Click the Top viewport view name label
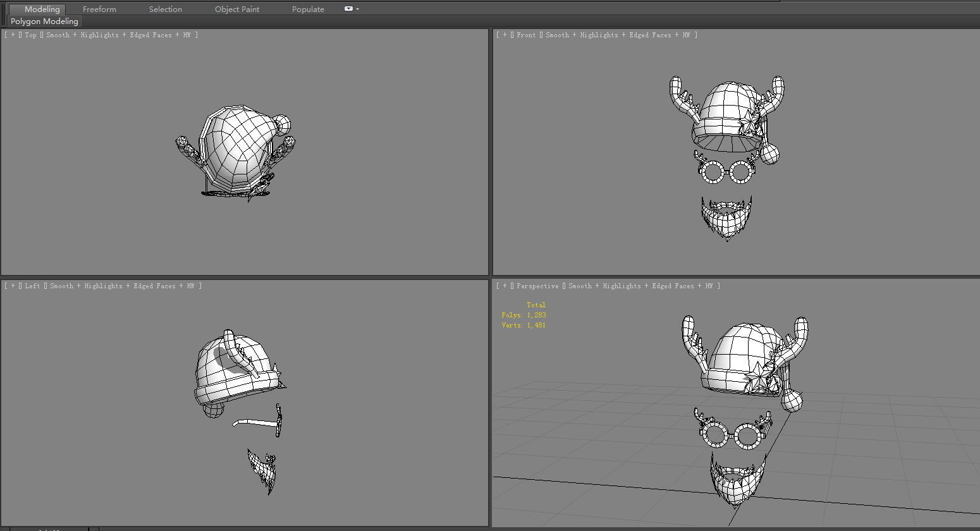Viewport: 980px width, 531px height. click(x=31, y=35)
